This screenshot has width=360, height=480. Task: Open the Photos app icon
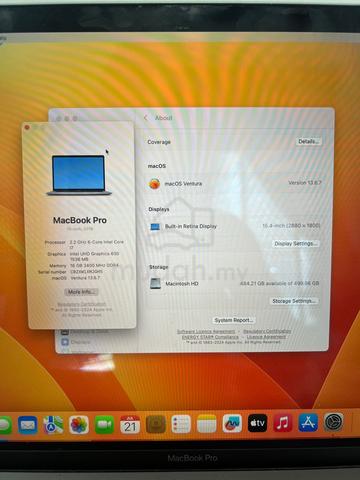(x=79, y=425)
